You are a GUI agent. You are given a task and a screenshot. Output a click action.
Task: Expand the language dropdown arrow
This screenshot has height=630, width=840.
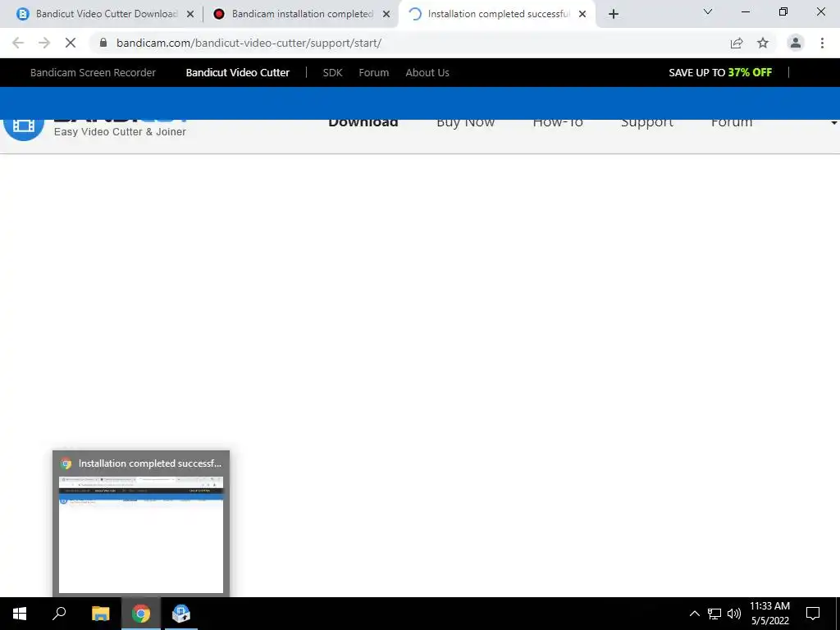click(833, 123)
